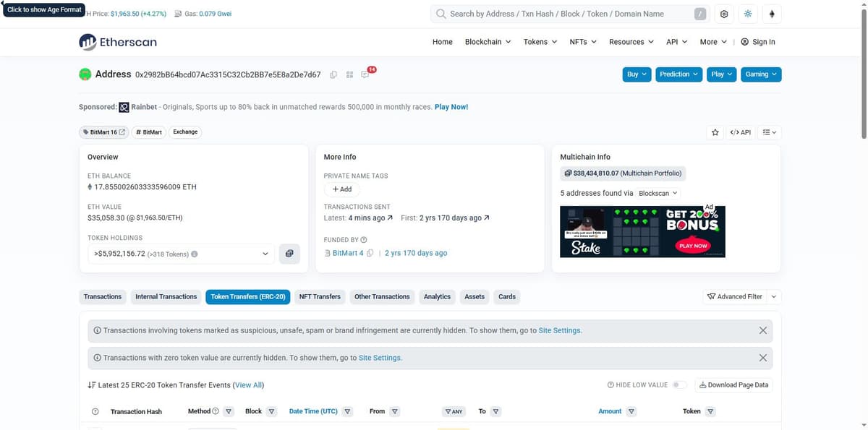Filter the Amount column funnel icon

(x=631, y=411)
